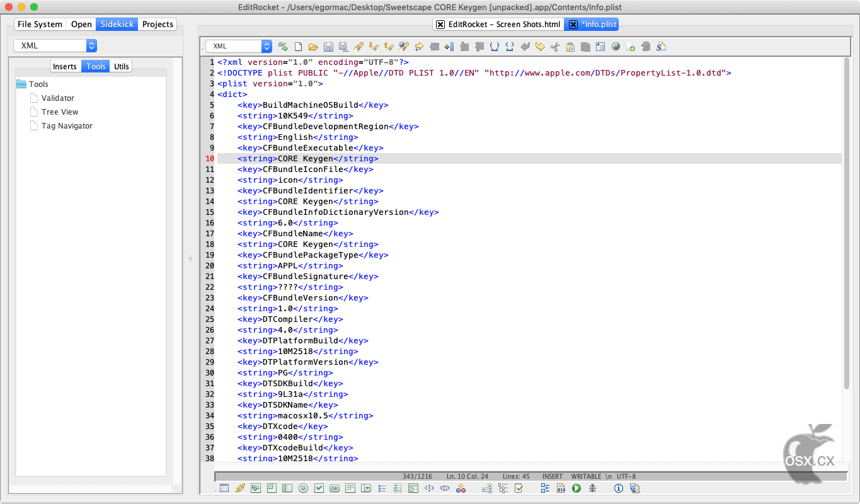Switch to the Open tab
This screenshot has height=504, width=860.
pos(81,24)
